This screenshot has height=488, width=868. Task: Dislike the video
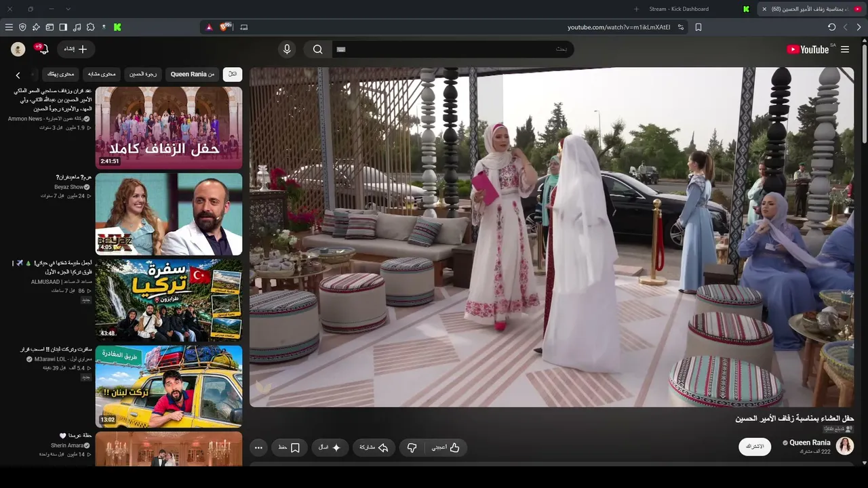click(412, 447)
